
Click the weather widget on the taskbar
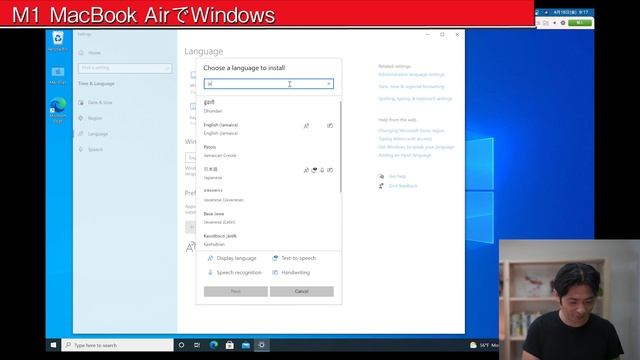[484, 345]
